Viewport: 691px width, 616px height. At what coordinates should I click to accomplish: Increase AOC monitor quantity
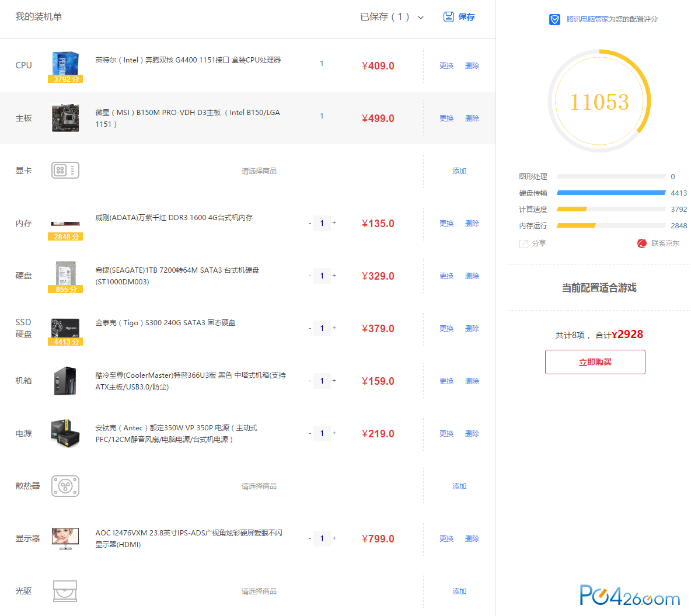334,538
